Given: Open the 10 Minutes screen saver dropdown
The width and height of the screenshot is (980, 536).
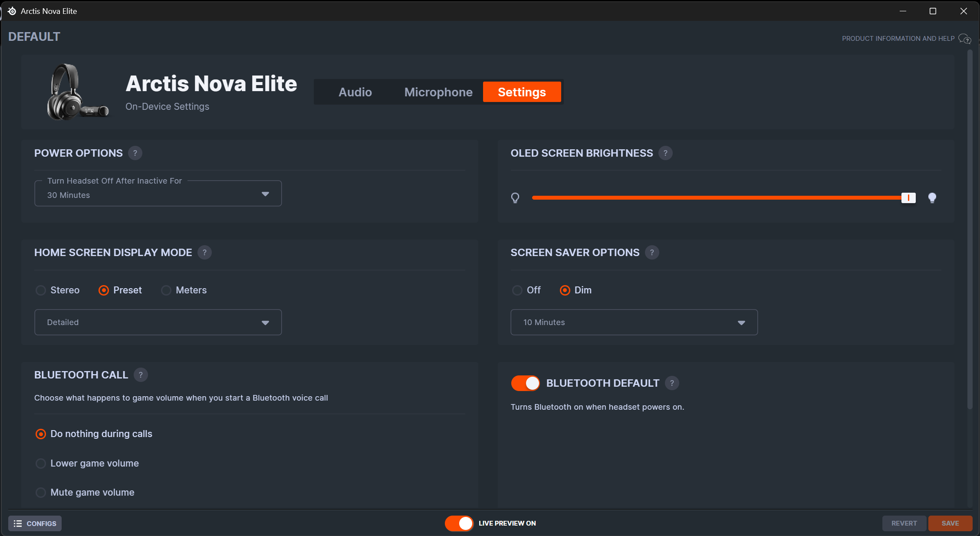Looking at the screenshot, I should pyautogui.click(x=634, y=322).
